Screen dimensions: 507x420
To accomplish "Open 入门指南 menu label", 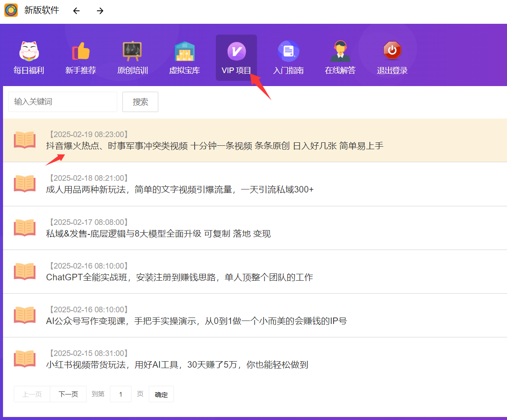I will [x=289, y=71].
